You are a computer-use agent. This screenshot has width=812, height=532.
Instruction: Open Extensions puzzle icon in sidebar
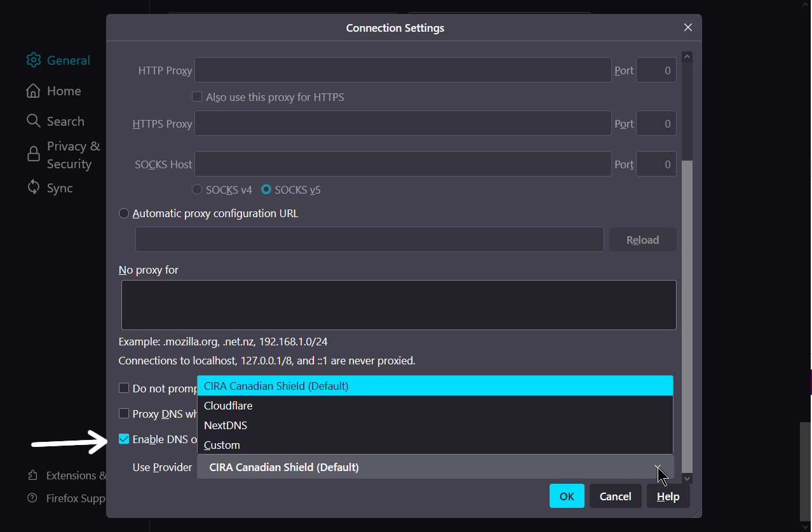tap(32, 475)
